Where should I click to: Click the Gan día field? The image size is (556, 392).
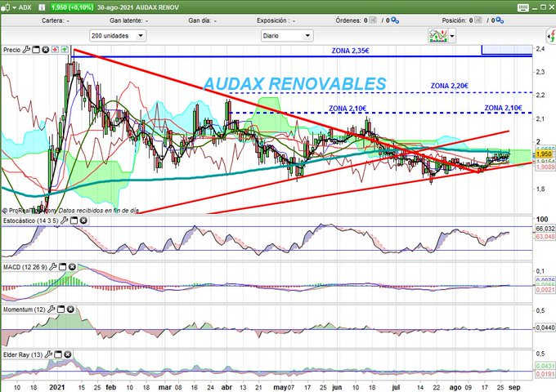pyautogui.click(x=202, y=20)
